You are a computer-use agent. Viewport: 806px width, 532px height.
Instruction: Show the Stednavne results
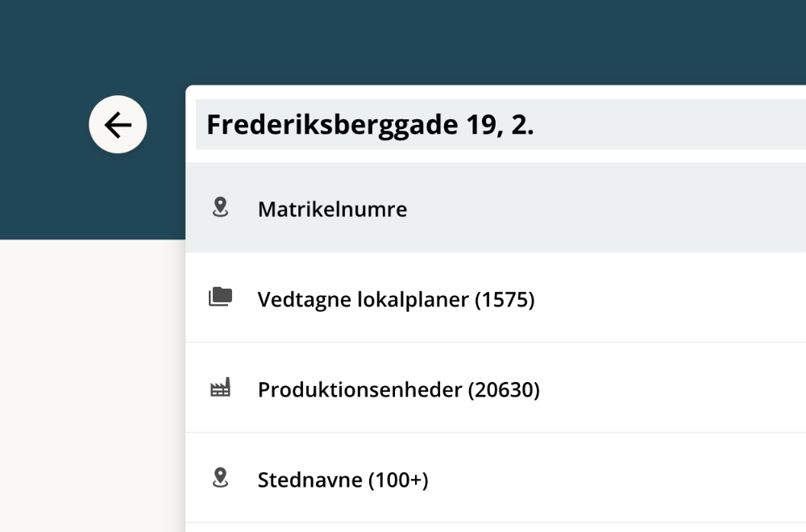tap(311, 480)
